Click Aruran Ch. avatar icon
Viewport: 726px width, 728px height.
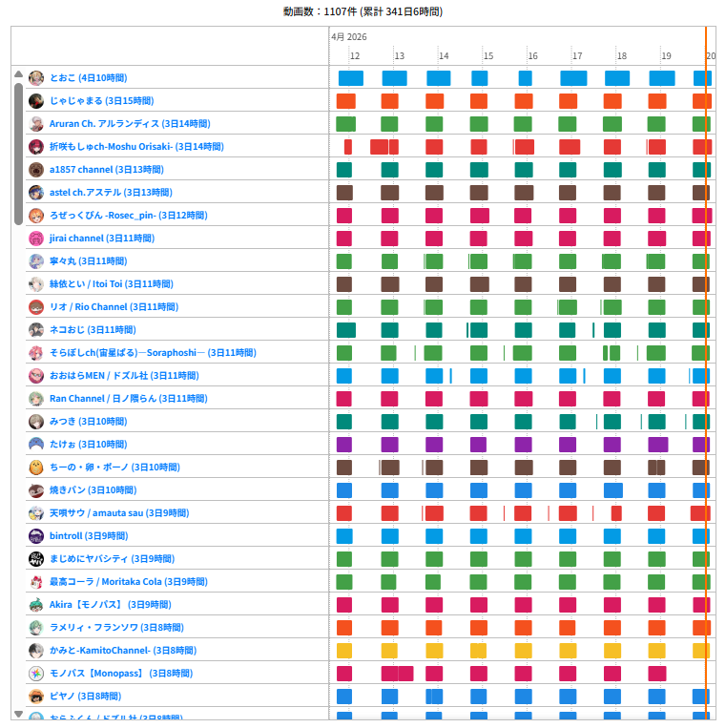click(36, 123)
